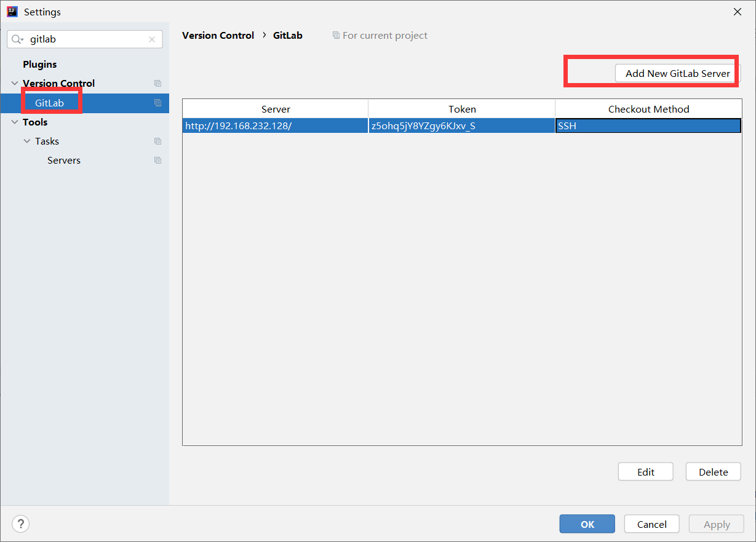Select GitLab in the settings tree
Screen dimensions: 756x542
click(49, 103)
